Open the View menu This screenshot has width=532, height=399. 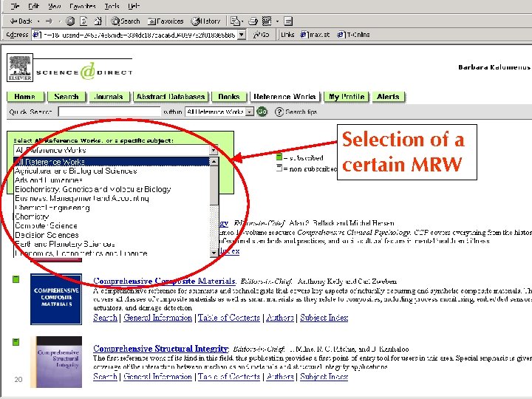[54, 6]
